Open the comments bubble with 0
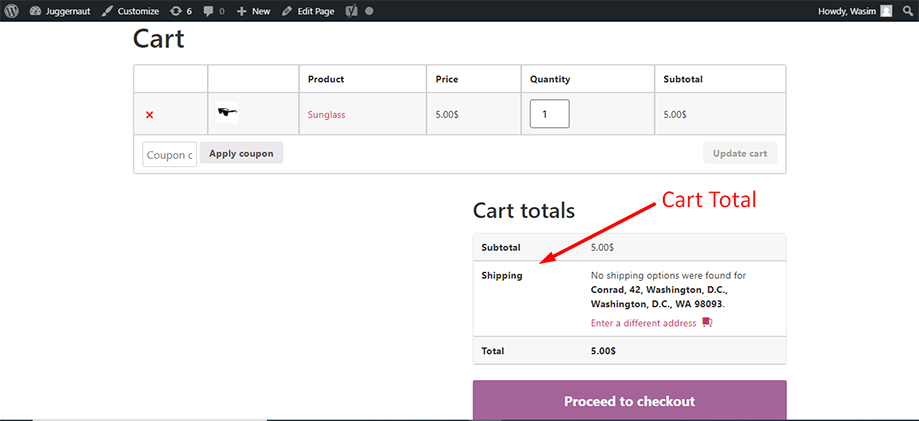Image resolution: width=919 pixels, height=421 pixels. point(214,11)
